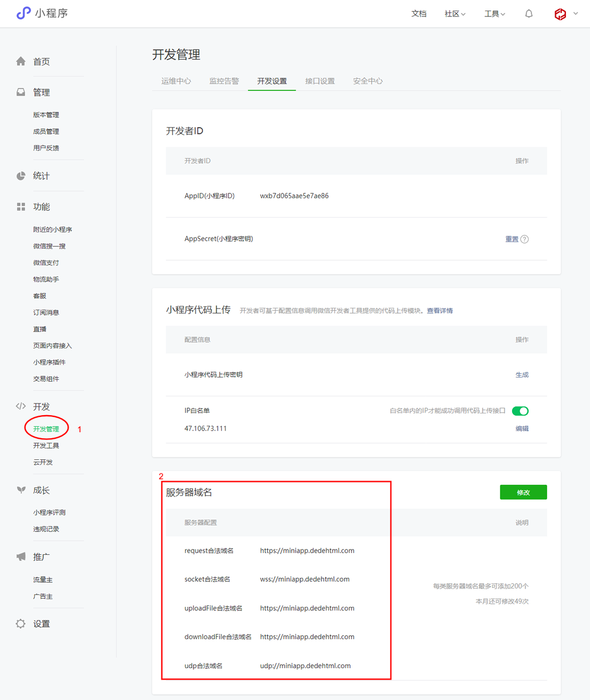Viewport: 590px width, 700px height.
Task: Click 生成 for code upload key
Action: tap(522, 374)
